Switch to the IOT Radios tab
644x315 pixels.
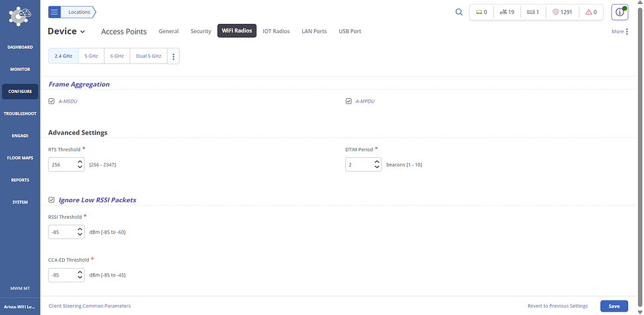pos(276,31)
